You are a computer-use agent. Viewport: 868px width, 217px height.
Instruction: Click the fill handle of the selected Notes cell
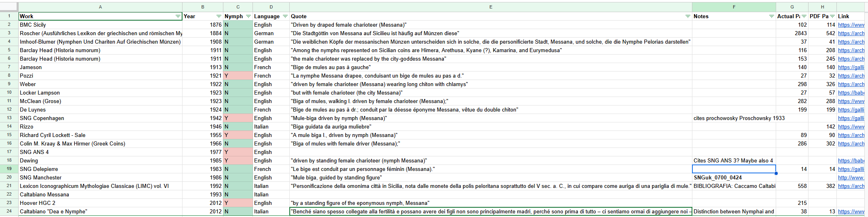click(776, 173)
